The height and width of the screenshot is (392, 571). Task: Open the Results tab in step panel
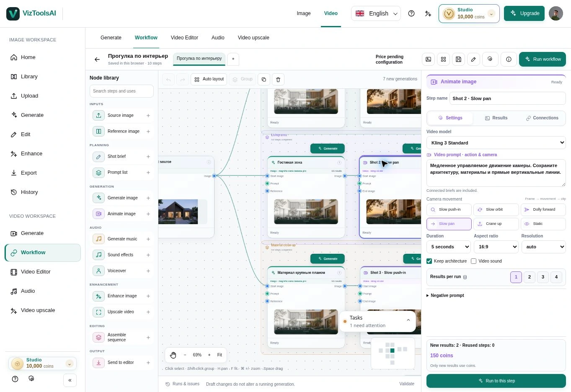coord(496,118)
